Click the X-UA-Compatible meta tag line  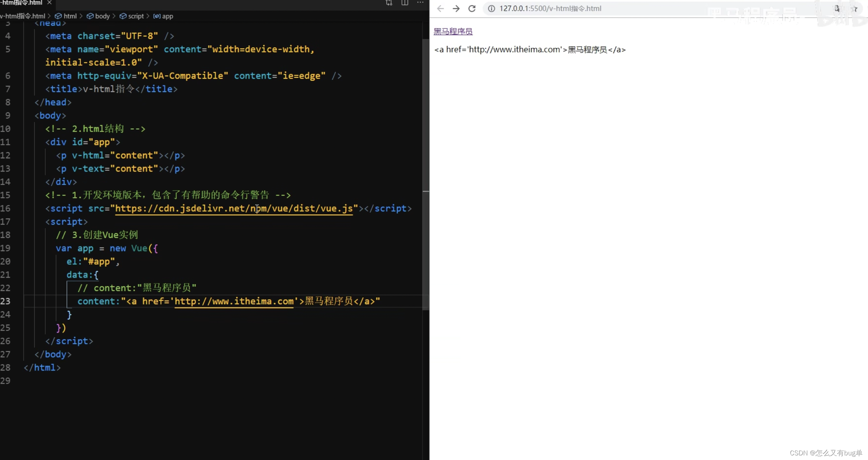tap(193, 76)
